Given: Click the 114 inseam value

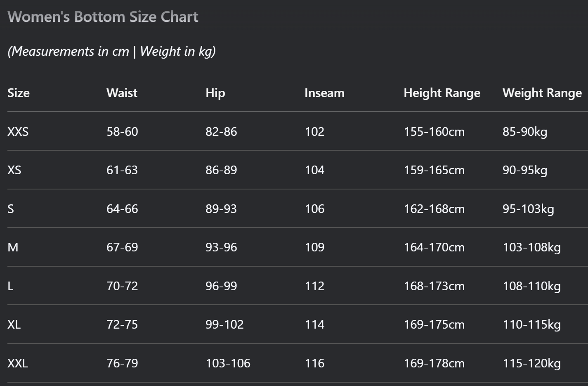Looking at the screenshot, I should pos(314,324).
